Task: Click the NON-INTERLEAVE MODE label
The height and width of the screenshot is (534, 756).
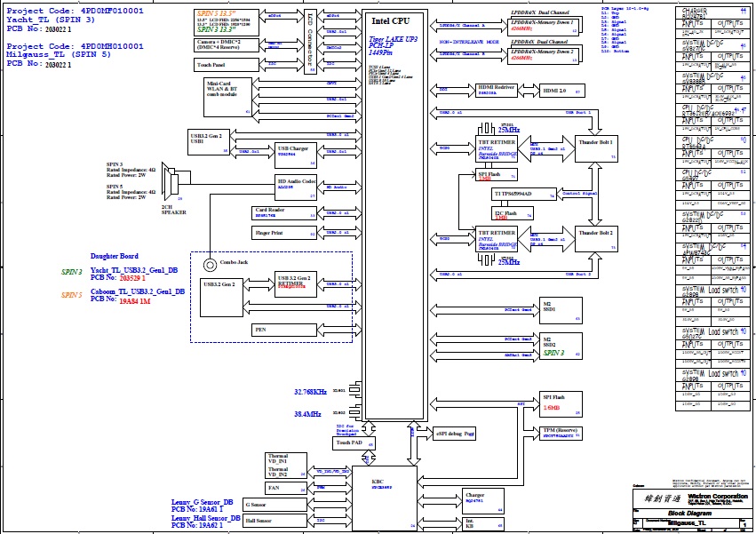Action: pos(469,42)
